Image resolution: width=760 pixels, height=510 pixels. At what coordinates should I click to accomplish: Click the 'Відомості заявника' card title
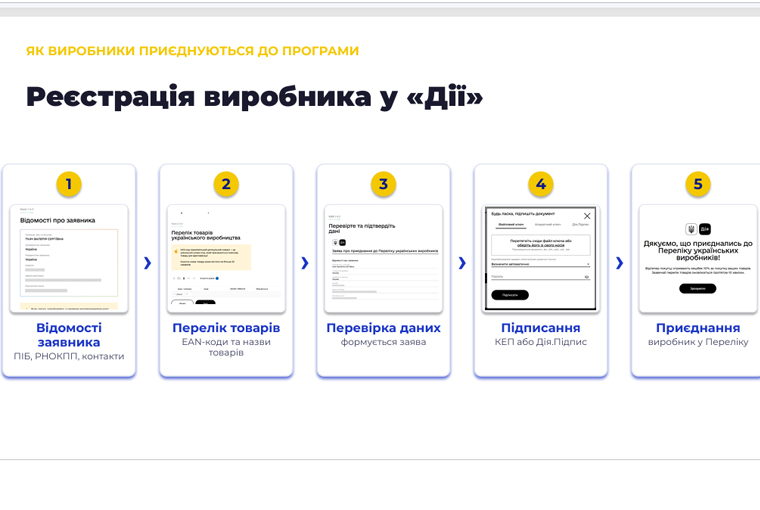(69, 335)
